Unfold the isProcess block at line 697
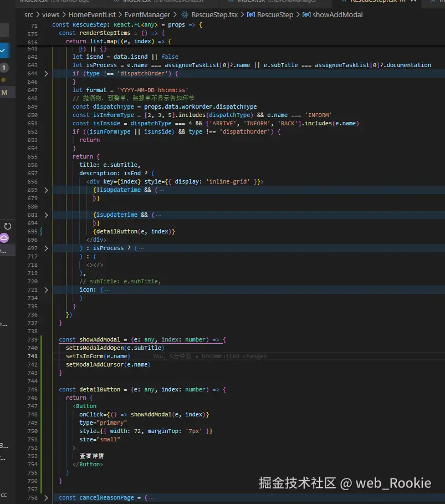445x504 pixels. tap(46, 248)
